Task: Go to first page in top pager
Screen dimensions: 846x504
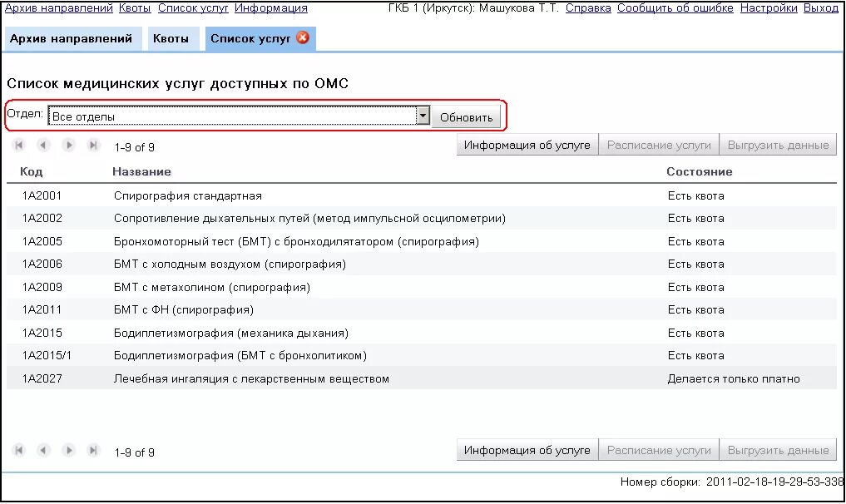Action: click(x=19, y=146)
